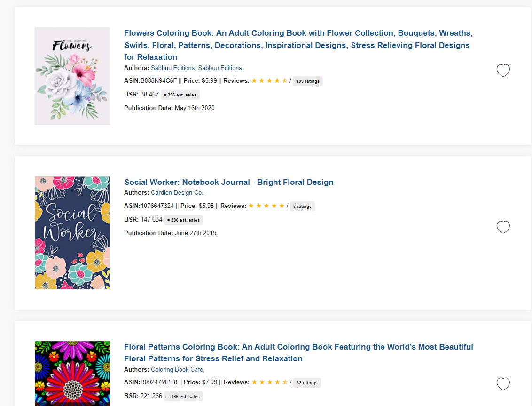Image resolution: width=532 pixels, height=406 pixels.
Task: Click the 296 est. sales badge
Action: click(180, 95)
